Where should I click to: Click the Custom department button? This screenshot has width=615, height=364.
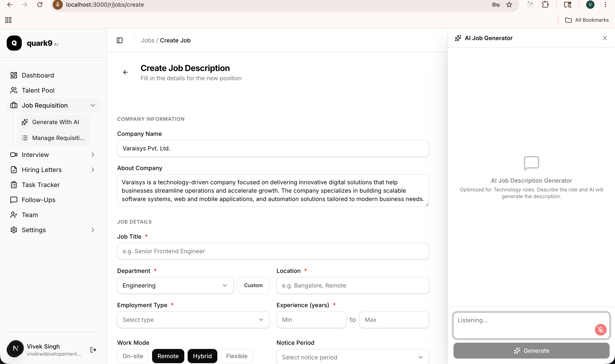(x=253, y=285)
